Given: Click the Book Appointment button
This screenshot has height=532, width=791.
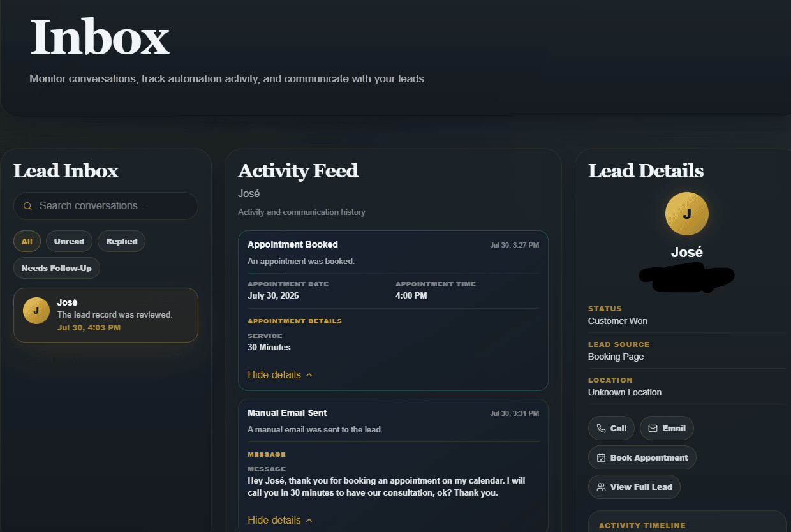Looking at the screenshot, I should click(642, 458).
